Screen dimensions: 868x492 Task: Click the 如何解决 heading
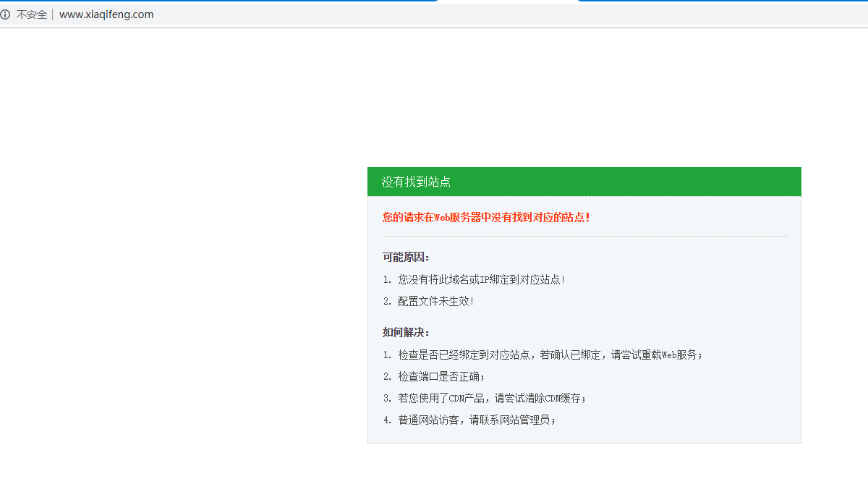click(x=406, y=333)
